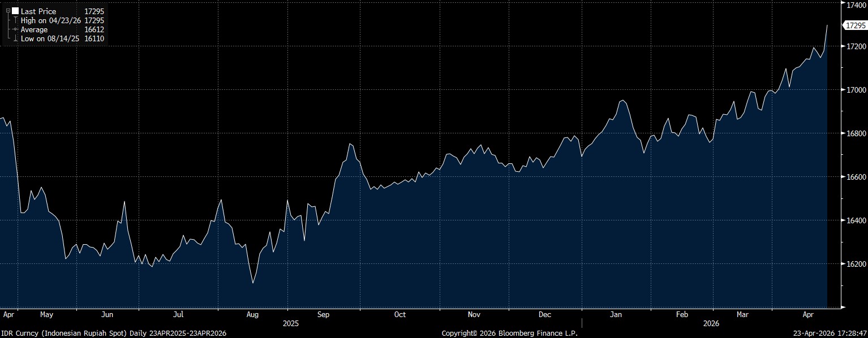This screenshot has width=868, height=338.
Task: Click the Low marker icon in legend
Action: click(x=15, y=38)
